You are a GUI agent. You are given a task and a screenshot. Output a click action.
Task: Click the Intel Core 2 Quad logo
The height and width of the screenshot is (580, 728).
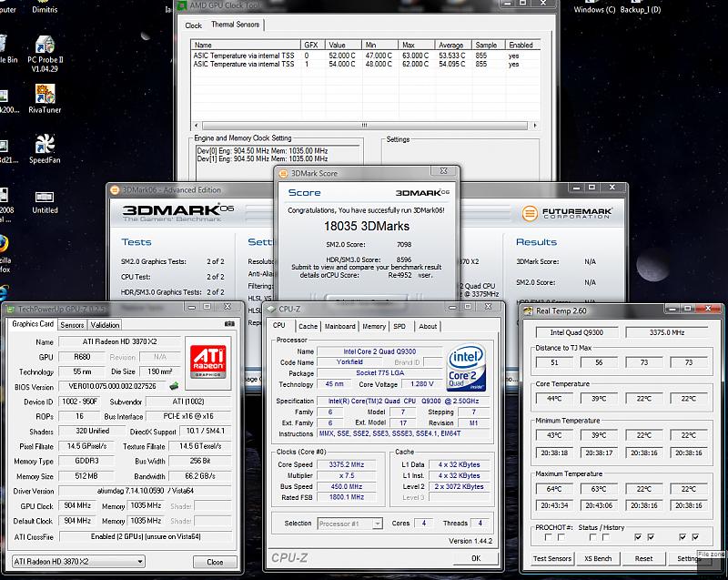click(466, 367)
